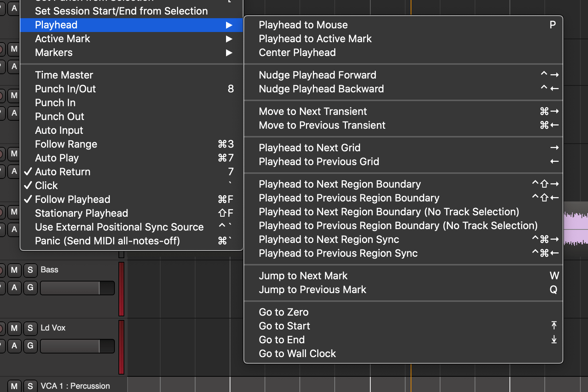This screenshot has width=588, height=392.
Task: Mute the Bass track
Action: click(x=14, y=270)
